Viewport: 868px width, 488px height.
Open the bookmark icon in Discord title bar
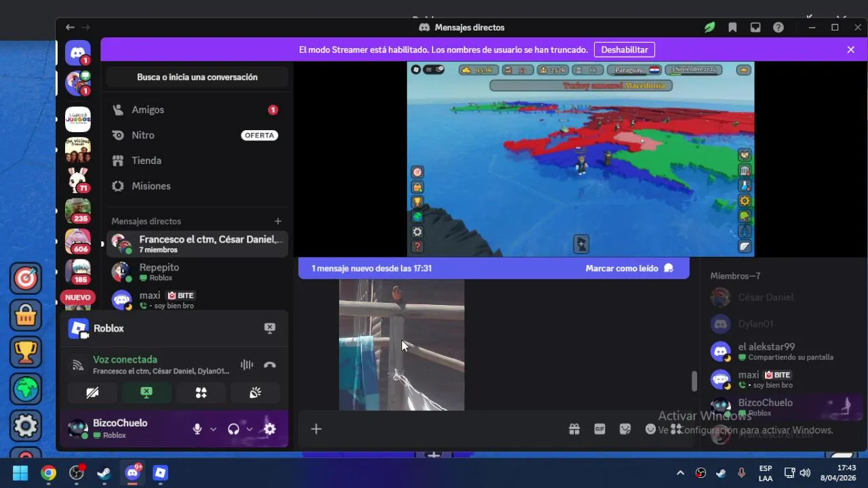732,27
